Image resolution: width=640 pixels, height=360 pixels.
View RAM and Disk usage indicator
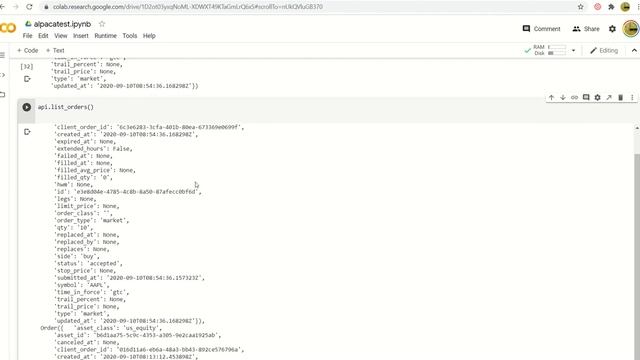[545, 50]
